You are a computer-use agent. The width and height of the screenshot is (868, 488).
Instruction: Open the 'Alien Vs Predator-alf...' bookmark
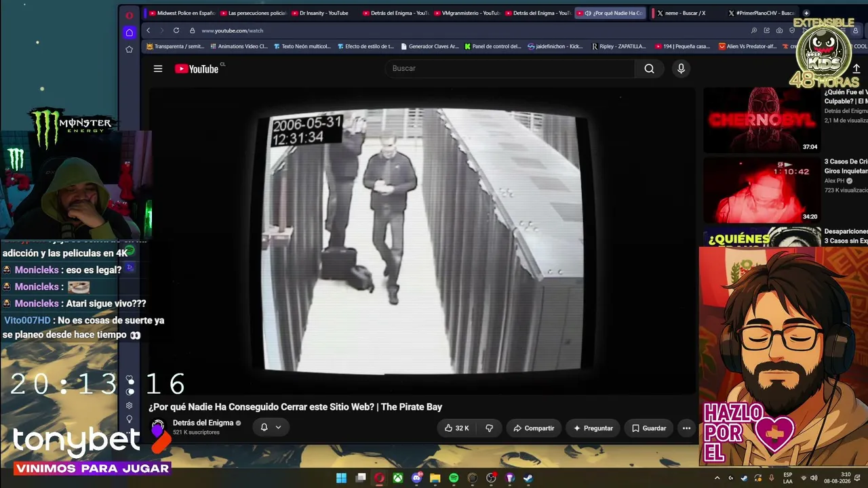tap(747, 47)
